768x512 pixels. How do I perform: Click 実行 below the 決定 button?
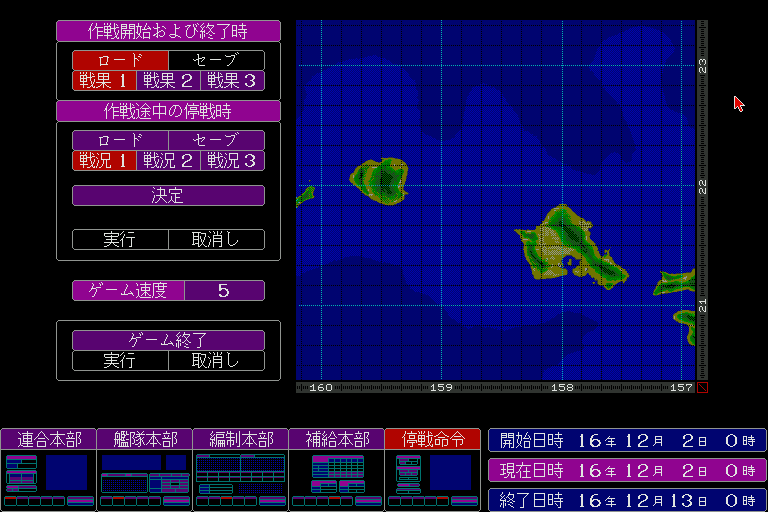(120, 240)
